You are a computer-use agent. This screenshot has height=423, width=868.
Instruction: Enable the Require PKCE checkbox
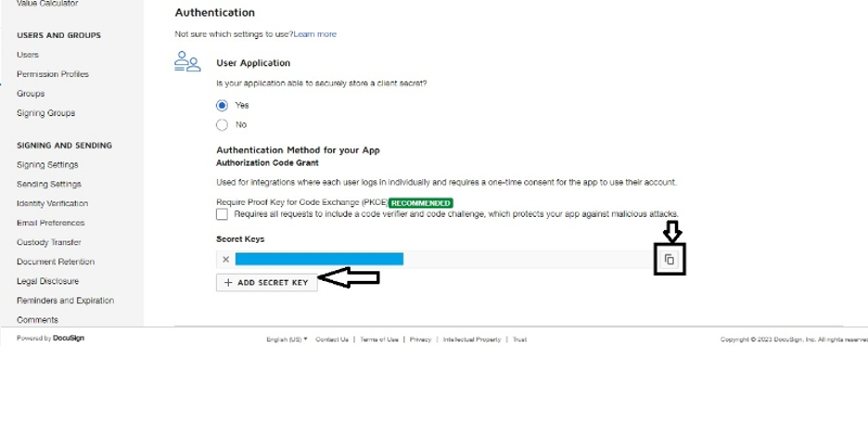tap(222, 214)
